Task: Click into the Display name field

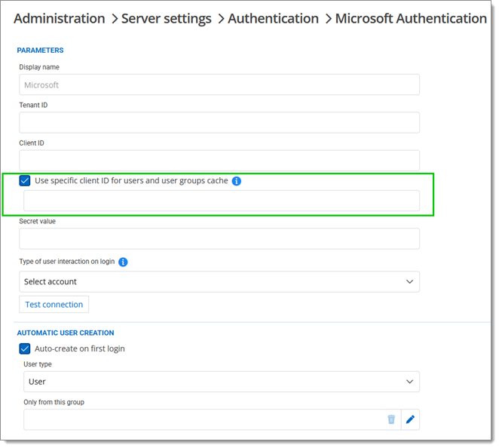Action: (x=219, y=85)
